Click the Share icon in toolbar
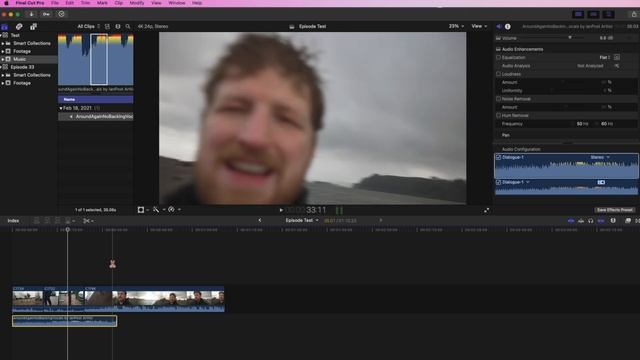Image resolution: width=640 pixels, height=360 pixels. [x=634, y=14]
